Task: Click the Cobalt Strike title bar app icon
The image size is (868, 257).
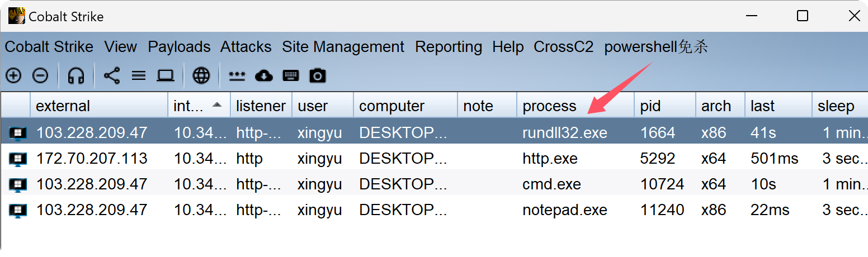Action: click(17, 16)
